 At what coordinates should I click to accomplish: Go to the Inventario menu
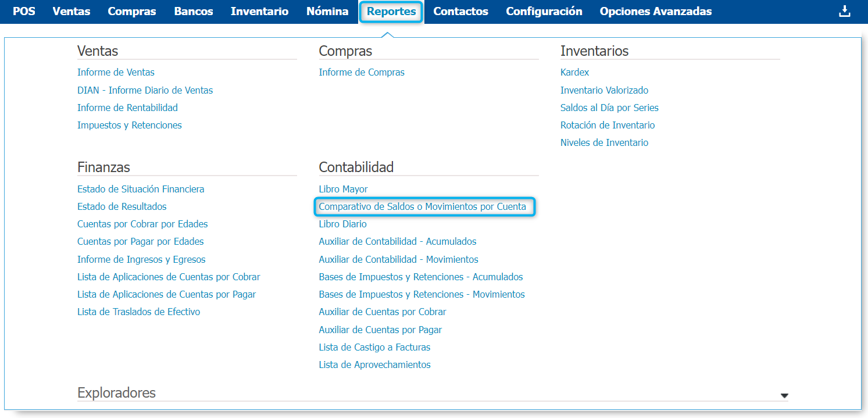point(259,12)
